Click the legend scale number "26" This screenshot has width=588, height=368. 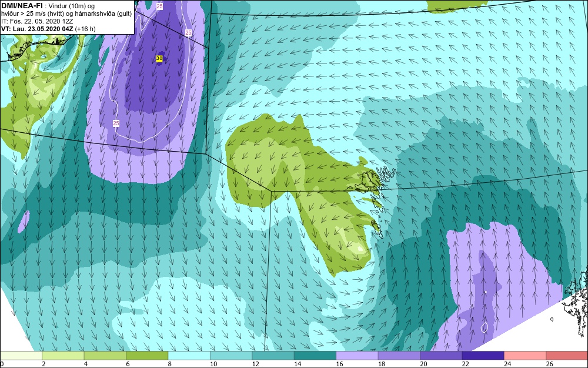[549, 364]
